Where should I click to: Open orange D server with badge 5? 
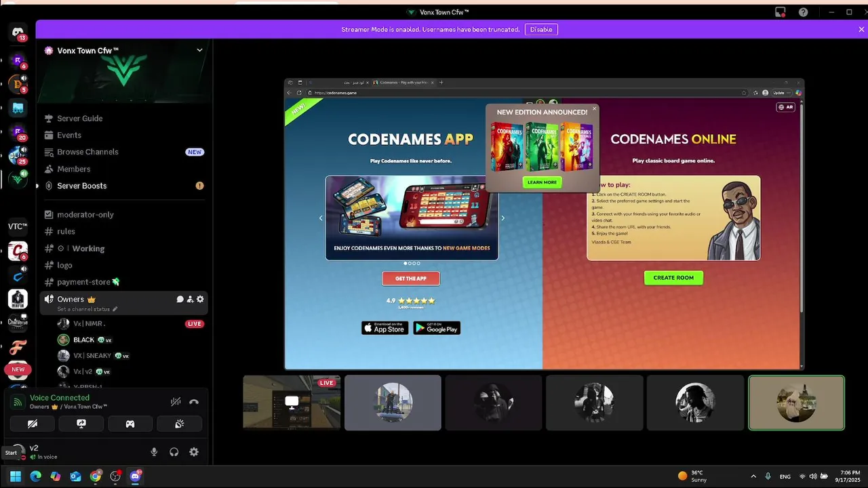pos(18,84)
